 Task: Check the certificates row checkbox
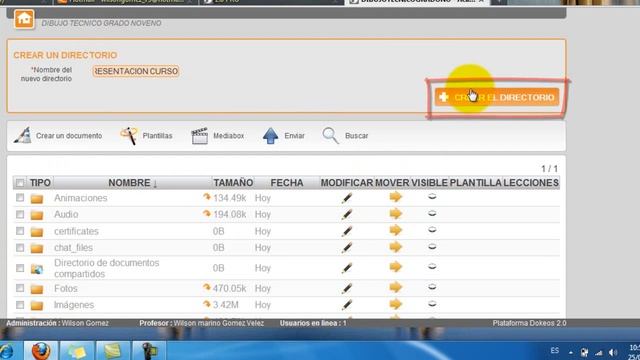tap(20, 231)
